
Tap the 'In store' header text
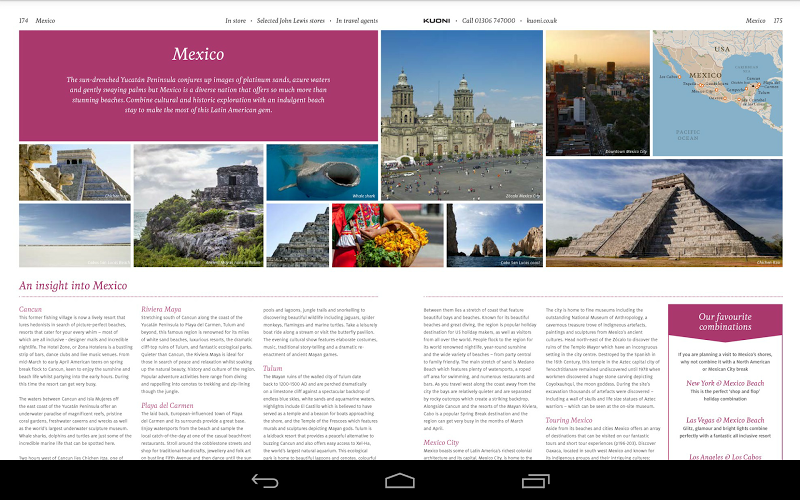[x=235, y=21]
